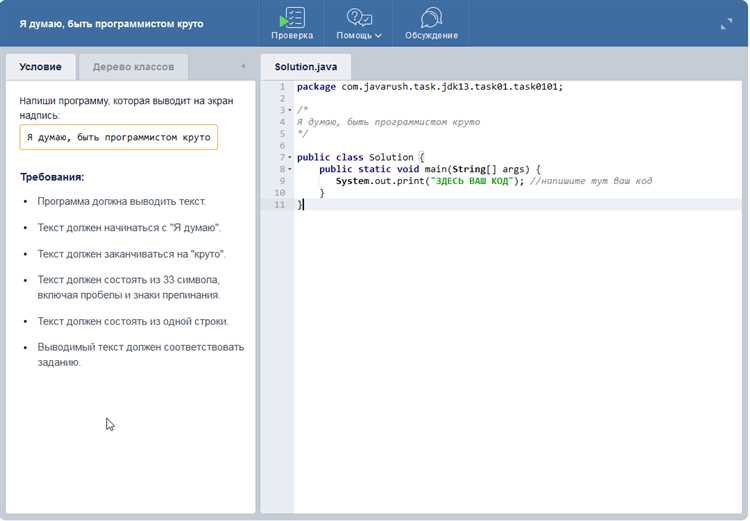Switch to the Дерево классов tab
Image resolution: width=750 pixels, height=521 pixels.
click(x=133, y=67)
